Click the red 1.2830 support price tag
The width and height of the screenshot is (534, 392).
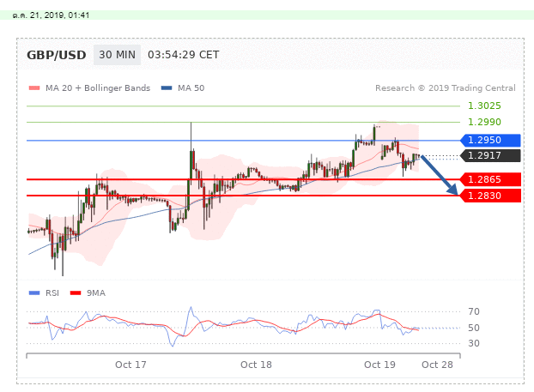pos(490,196)
